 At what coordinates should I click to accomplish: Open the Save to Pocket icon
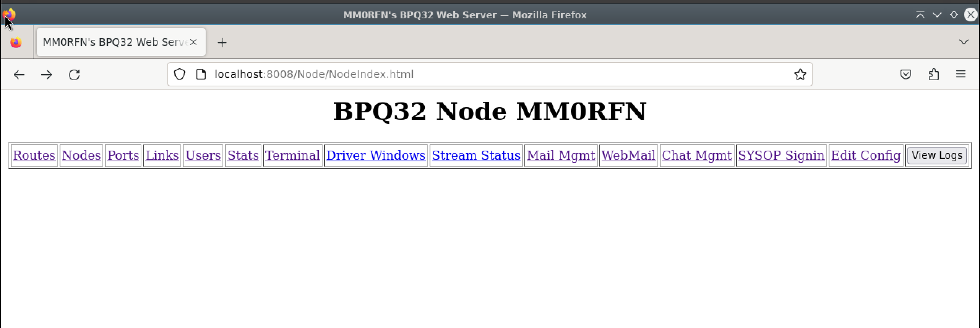tap(905, 74)
